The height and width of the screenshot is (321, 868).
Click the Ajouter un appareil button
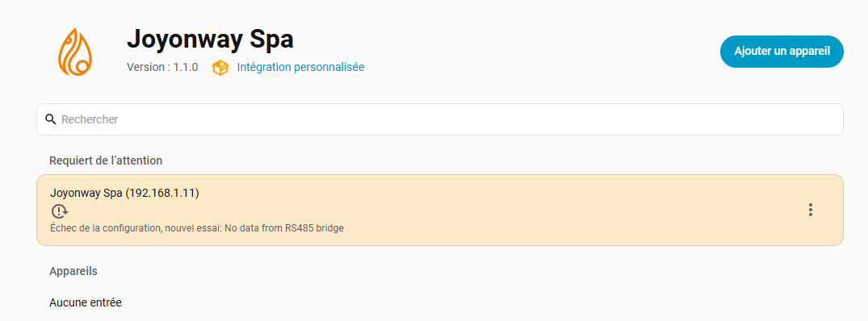[782, 52]
